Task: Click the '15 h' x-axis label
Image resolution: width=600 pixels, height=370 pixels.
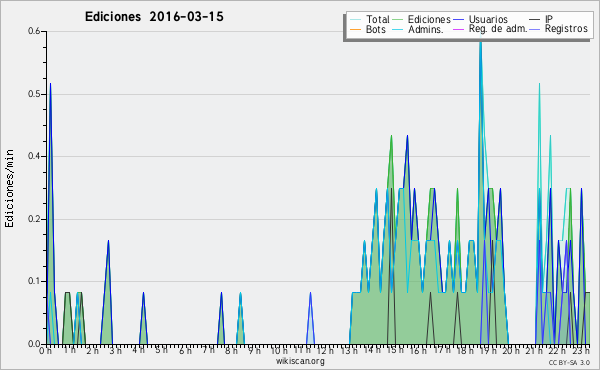Action: pos(395,350)
